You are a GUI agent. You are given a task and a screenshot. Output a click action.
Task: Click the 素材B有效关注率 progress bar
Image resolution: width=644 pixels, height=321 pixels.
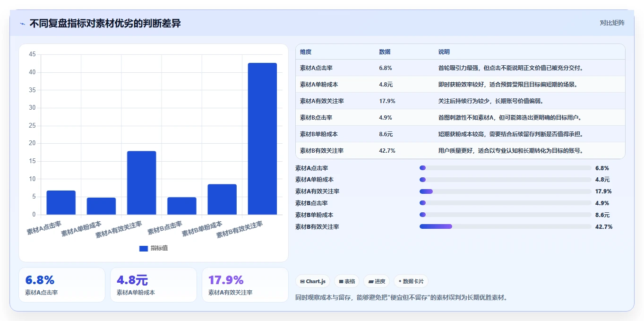tap(505, 226)
